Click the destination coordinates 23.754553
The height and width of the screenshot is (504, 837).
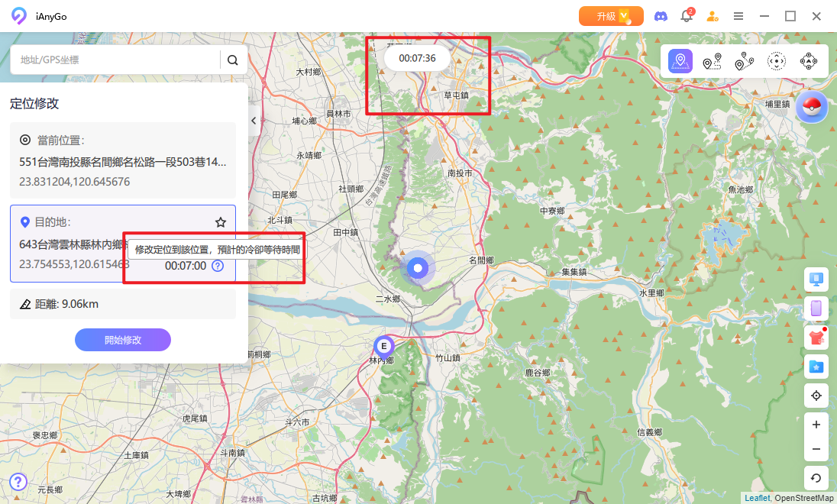(x=74, y=263)
